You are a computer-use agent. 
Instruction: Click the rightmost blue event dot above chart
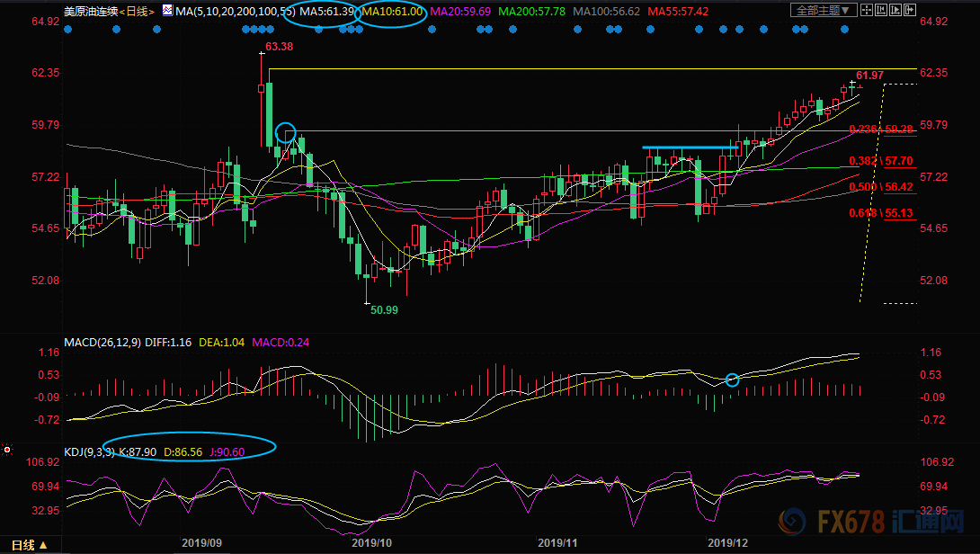pos(844,29)
